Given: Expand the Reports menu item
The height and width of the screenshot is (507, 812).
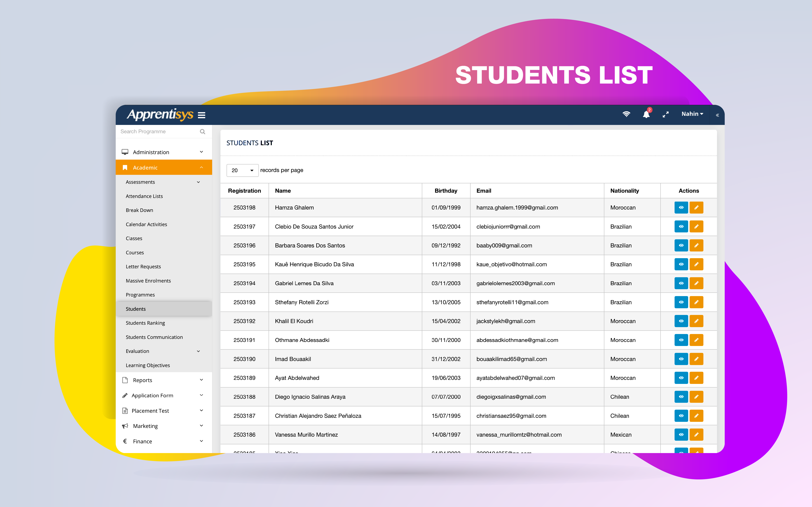Looking at the screenshot, I should pos(142,380).
